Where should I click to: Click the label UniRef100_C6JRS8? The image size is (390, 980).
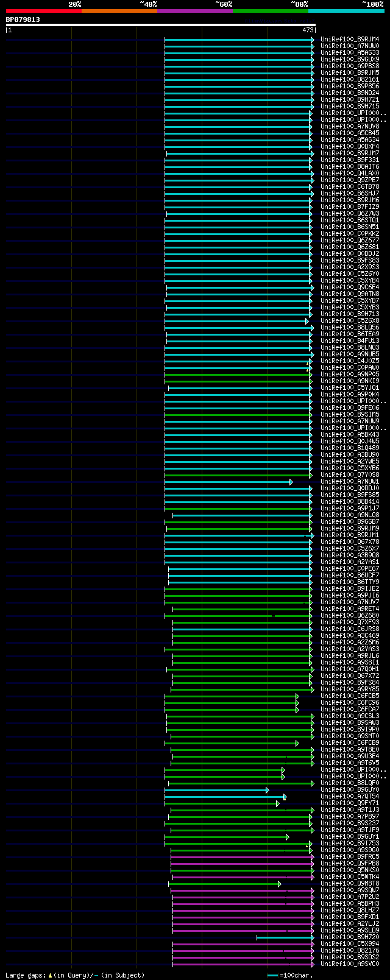350,629
